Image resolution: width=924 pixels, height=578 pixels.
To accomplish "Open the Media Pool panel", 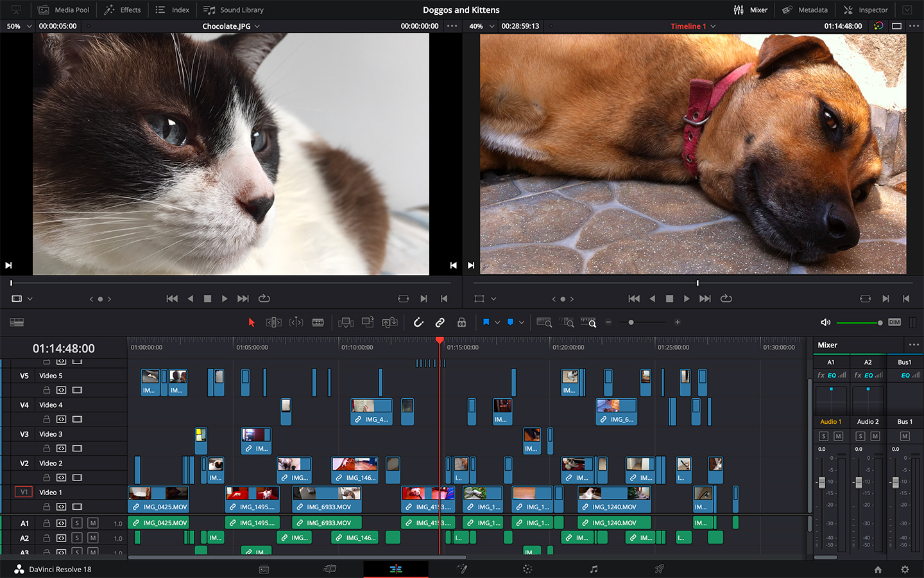I will (64, 10).
